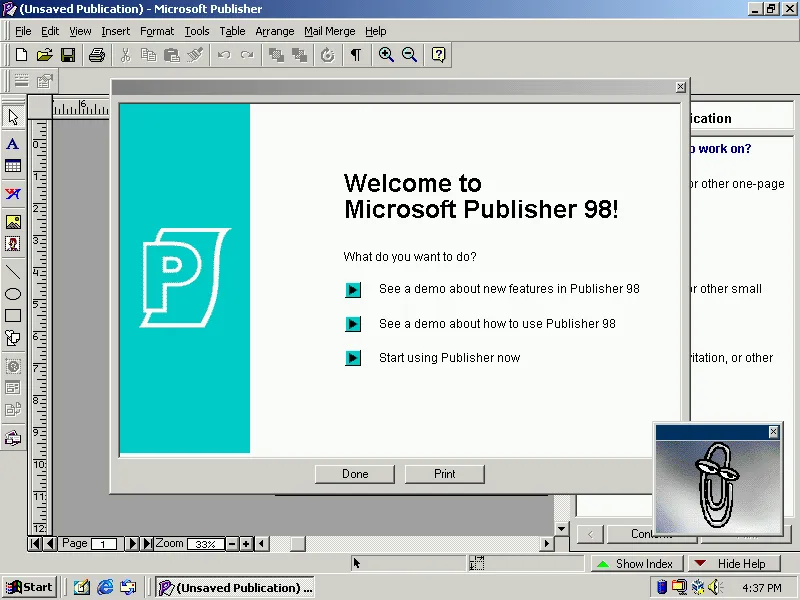Image resolution: width=800 pixels, height=600 pixels.
Task: Click the Zoom In magnifier icon
Action: click(387, 55)
